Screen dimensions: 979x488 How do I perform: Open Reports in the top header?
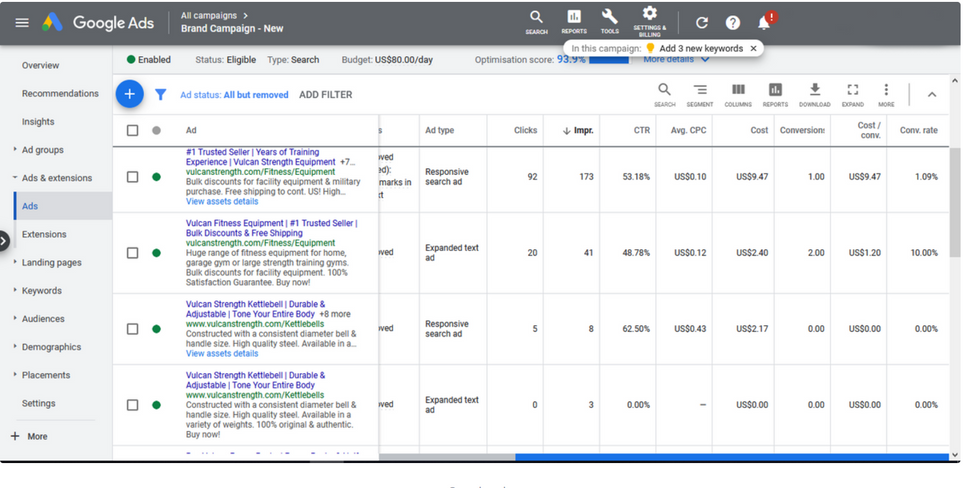pos(574,22)
